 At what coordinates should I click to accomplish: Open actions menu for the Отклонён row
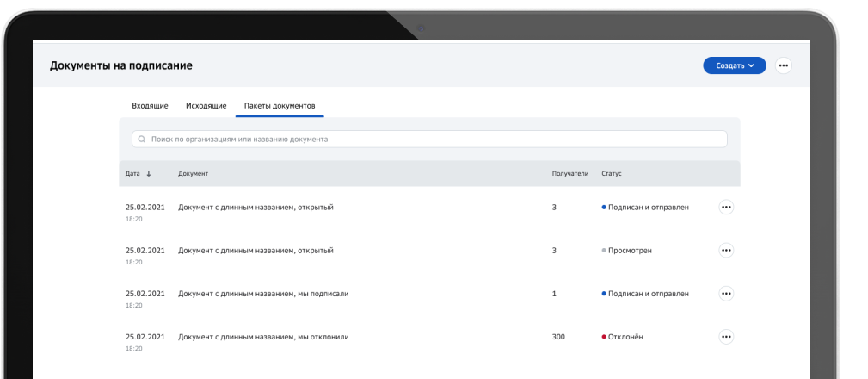pyautogui.click(x=726, y=336)
